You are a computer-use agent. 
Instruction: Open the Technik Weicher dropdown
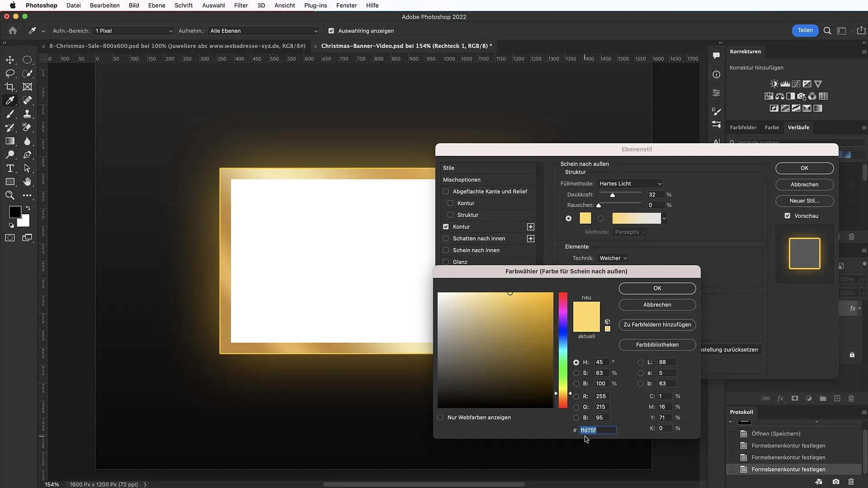coord(613,258)
